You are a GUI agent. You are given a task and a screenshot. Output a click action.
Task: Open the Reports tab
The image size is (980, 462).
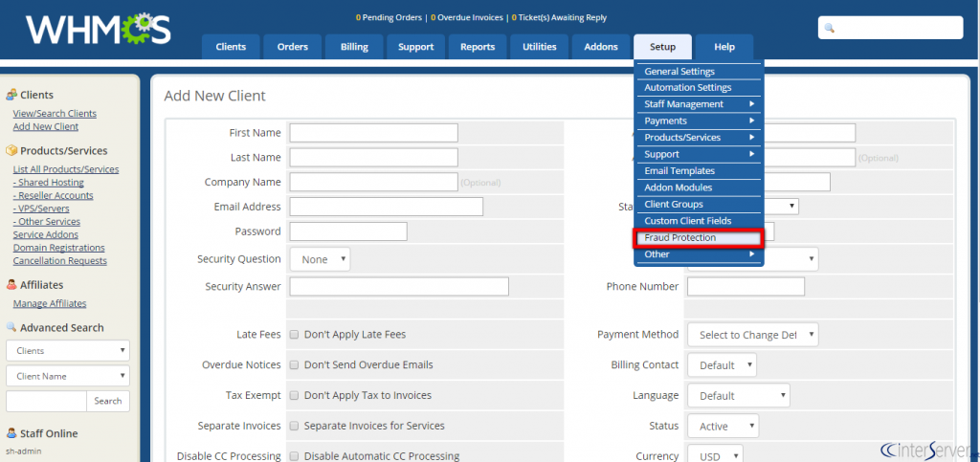pyautogui.click(x=478, y=47)
